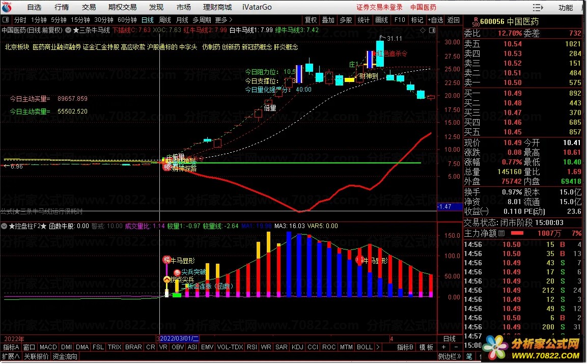The width and height of the screenshot is (588, 364).
Task: Click the minus button to zoom chart out
Action: click(456, 347)
